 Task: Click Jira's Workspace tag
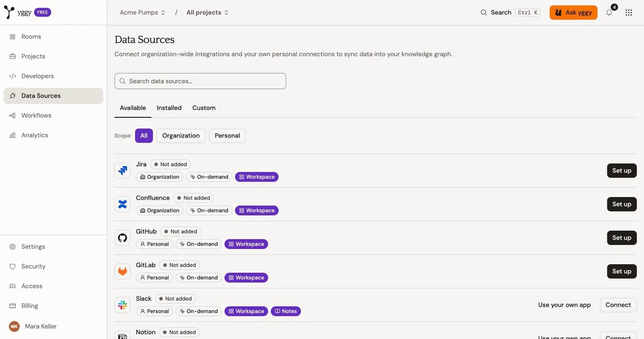[x=257, y=177]
